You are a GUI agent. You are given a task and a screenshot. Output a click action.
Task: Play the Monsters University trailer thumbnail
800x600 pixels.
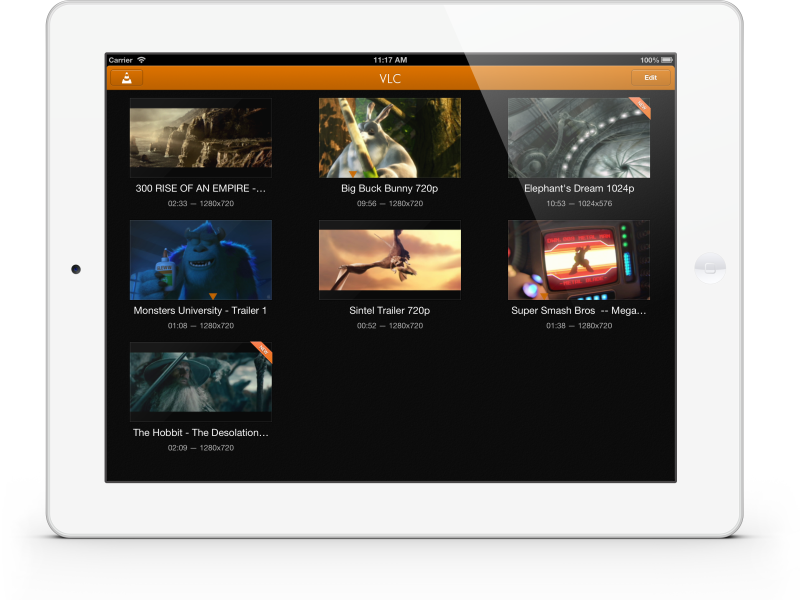click(201, 260)
